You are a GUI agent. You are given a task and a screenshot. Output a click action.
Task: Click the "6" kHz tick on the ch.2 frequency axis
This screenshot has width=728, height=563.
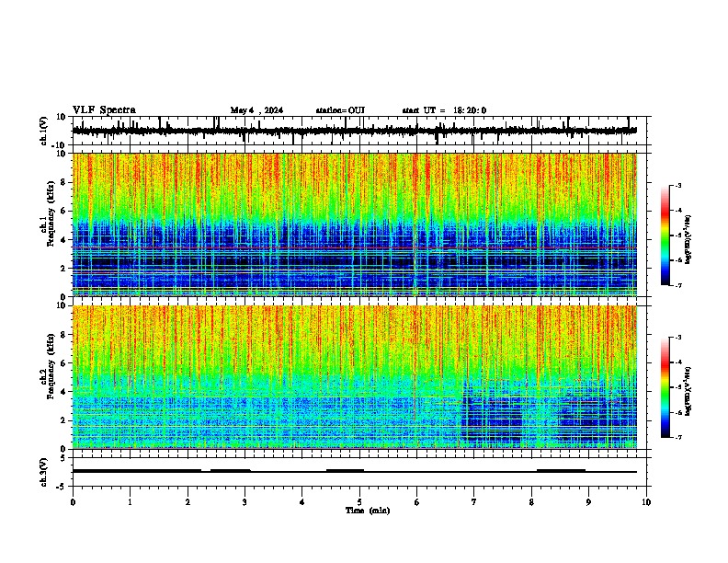click(63, 363)
